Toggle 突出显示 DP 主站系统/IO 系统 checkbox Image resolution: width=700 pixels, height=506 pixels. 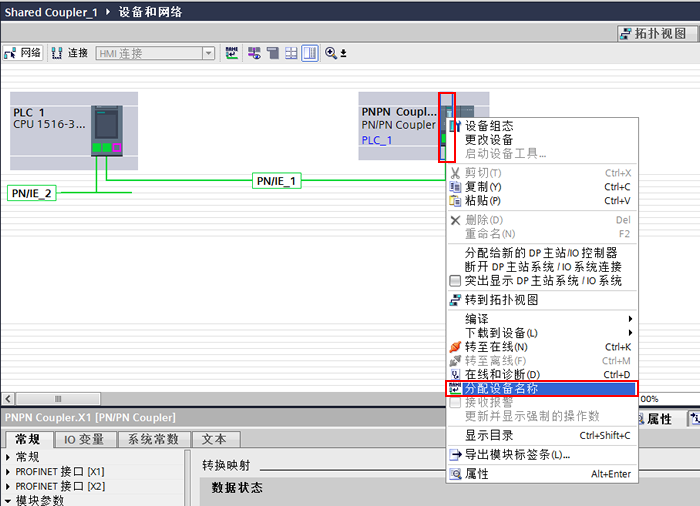[454, 281]
